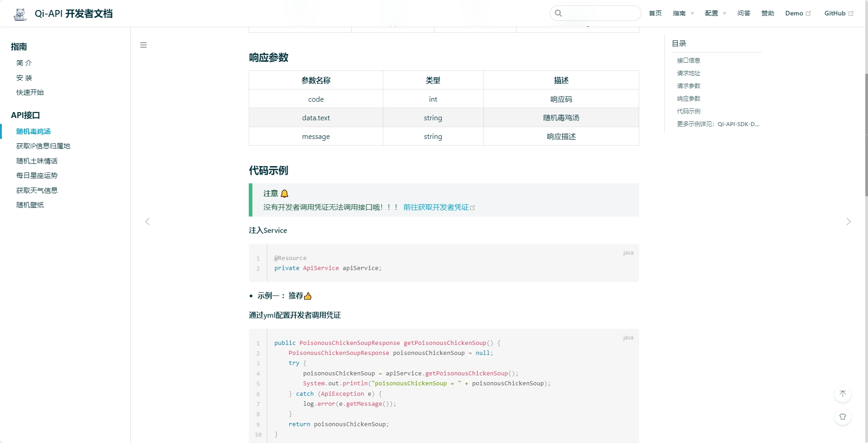Click external icon after 前往获取开发者凭证
Image resolution: width=868 pixels, height=443 pixels.
point(472,207)
